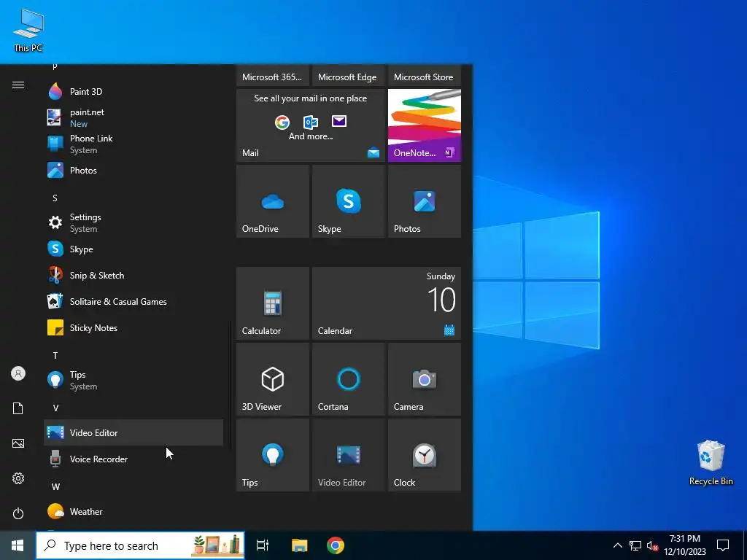Image resolution: width=747 pixels, height=560 pixels.
Task: Open Voice Recorder
Action: [x=133, y=459]
